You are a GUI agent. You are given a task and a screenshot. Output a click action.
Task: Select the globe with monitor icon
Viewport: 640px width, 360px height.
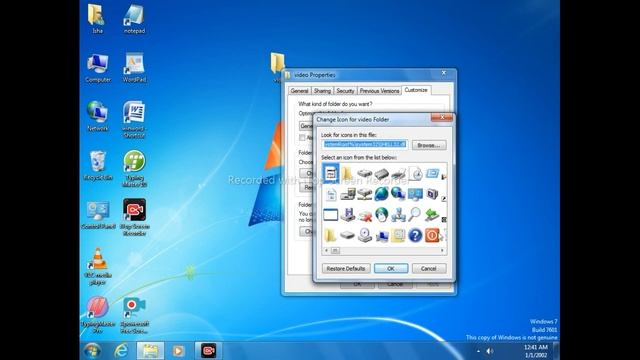[398, 194]
